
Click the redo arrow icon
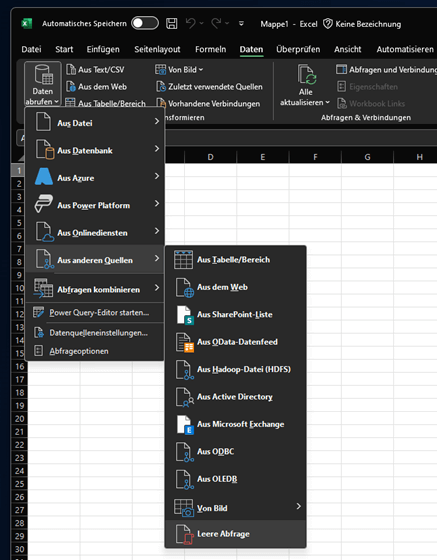click(216, 24)
